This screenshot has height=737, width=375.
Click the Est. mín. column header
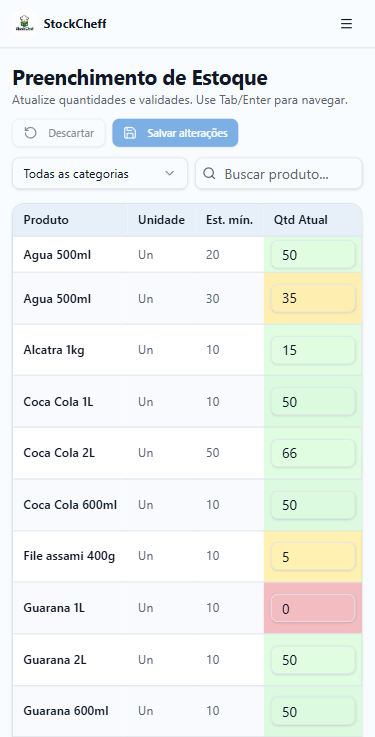tap(229, 220)
